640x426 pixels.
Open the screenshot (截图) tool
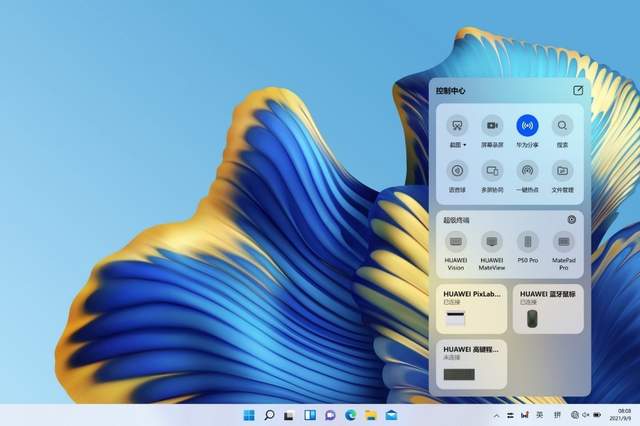(456, 126)
